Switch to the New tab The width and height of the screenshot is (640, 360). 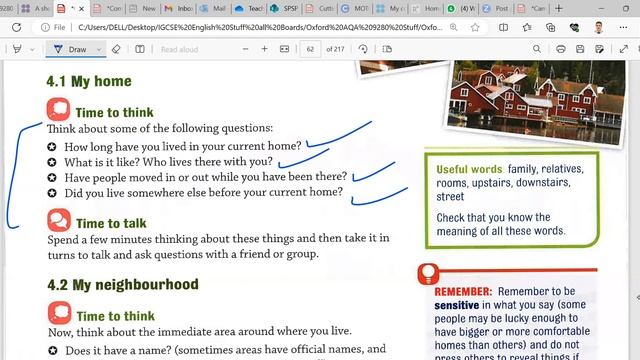[143, 8]
